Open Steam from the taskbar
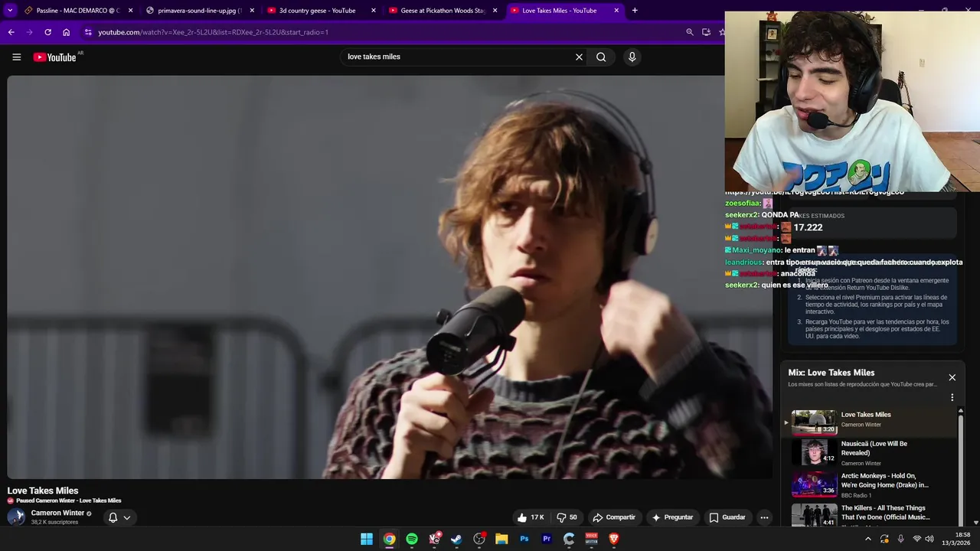 tap(456, 539)
